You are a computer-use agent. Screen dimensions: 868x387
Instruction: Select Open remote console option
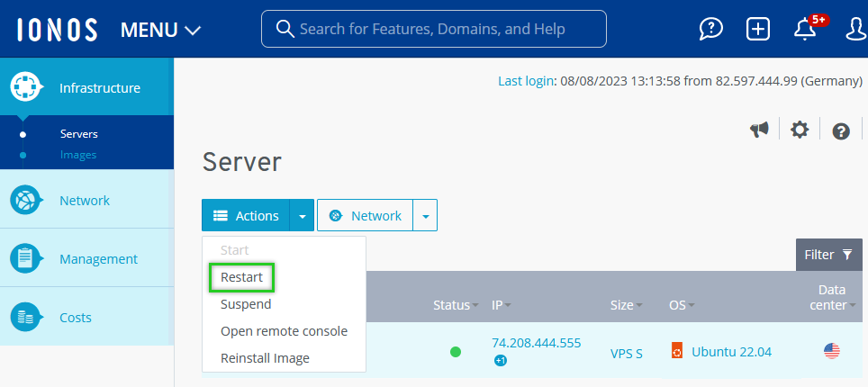(284, 331)
